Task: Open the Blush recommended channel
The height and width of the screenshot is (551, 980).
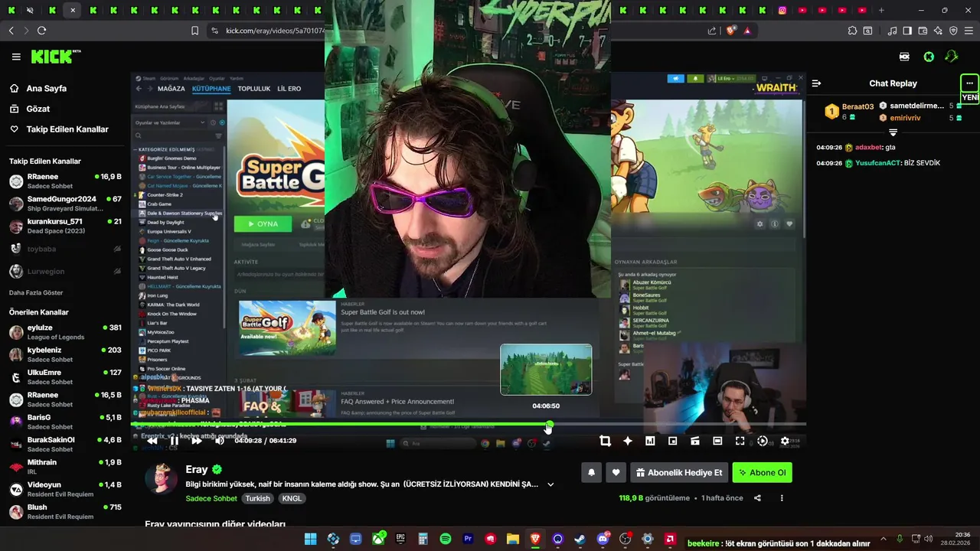Action: pyautogui.click(x=65, y=512)
